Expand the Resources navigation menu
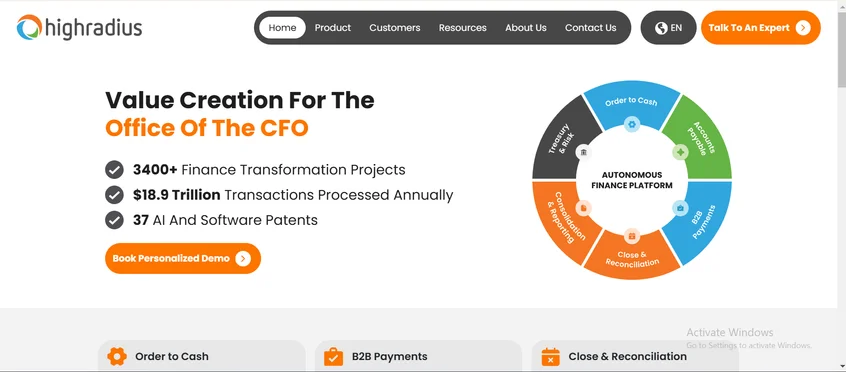The width and height of the screenshot is (846, 372). (x=462, y=28)
